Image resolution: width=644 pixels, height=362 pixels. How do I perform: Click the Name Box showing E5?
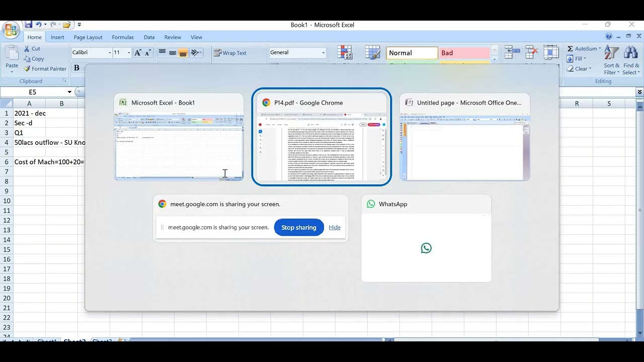pyautogui.click(x=33, y=92)
